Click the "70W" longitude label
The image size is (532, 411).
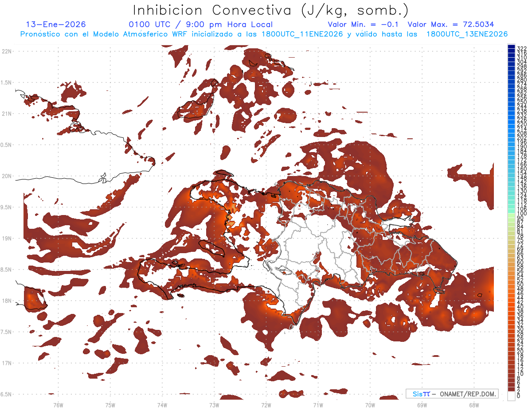[370, 405]
